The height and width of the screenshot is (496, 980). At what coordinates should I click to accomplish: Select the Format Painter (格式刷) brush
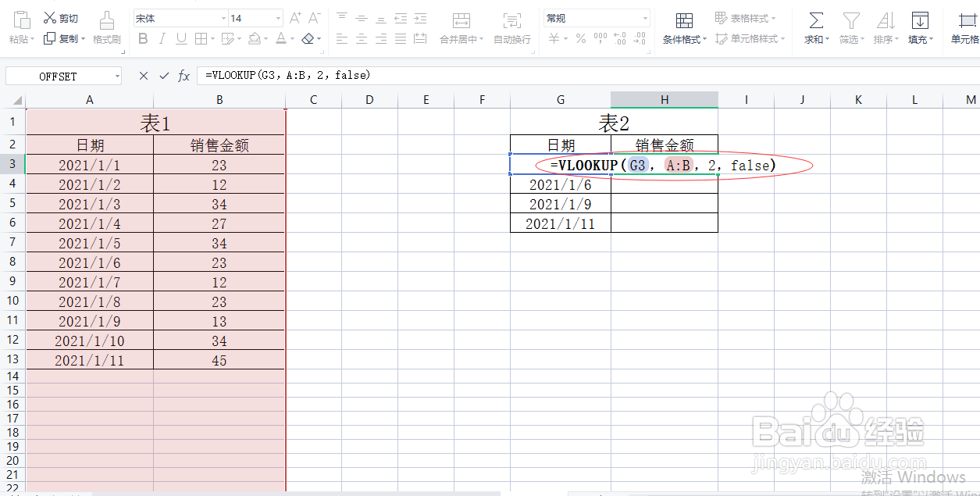(107, 20)
